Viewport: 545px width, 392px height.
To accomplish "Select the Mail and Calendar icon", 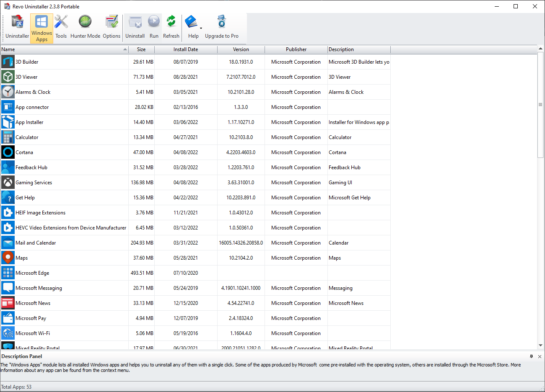I will [x=8, y=243].
